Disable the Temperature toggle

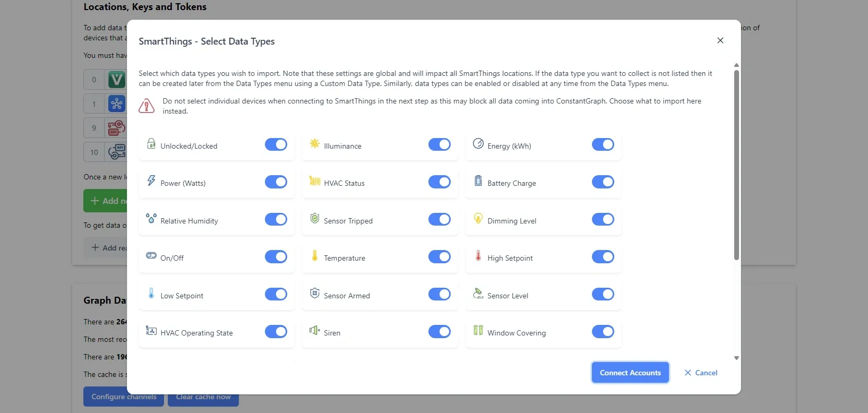pyautogui.click(x=440, y=256)
